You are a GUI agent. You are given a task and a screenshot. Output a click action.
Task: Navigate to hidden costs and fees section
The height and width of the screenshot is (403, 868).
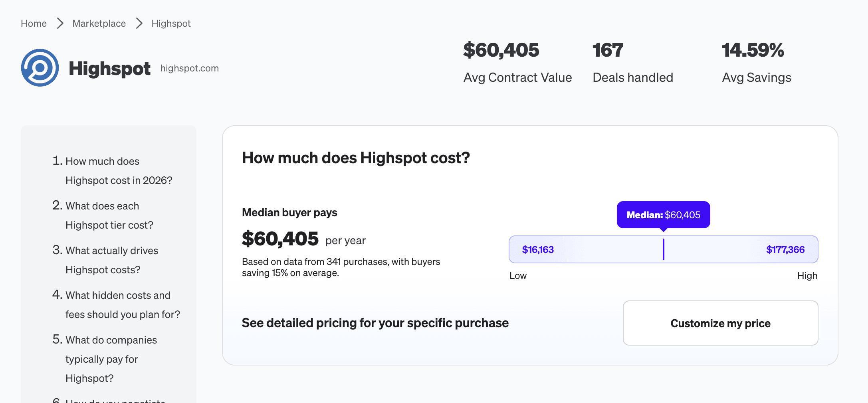tap(116, 304)
